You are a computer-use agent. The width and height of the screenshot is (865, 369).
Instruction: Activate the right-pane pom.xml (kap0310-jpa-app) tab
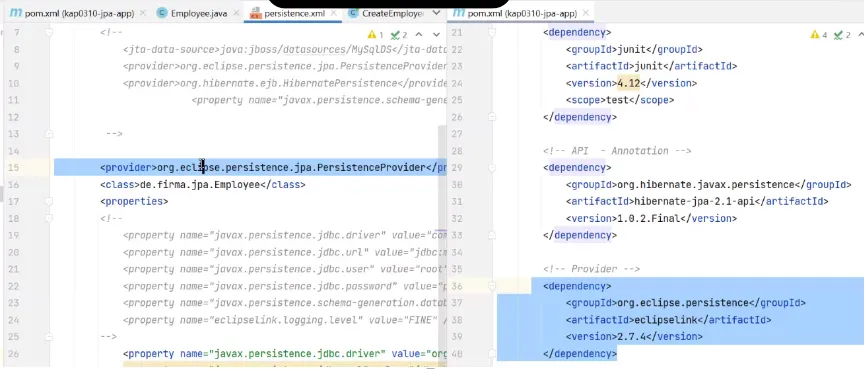point(521,13)
